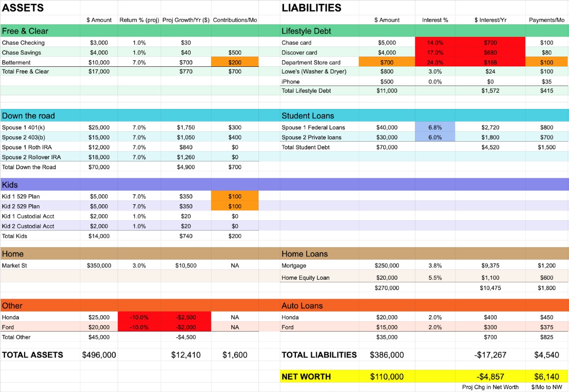Select the Total Liabilities $386,000 cell
569x392 pixels.
[x=387, y=355]
